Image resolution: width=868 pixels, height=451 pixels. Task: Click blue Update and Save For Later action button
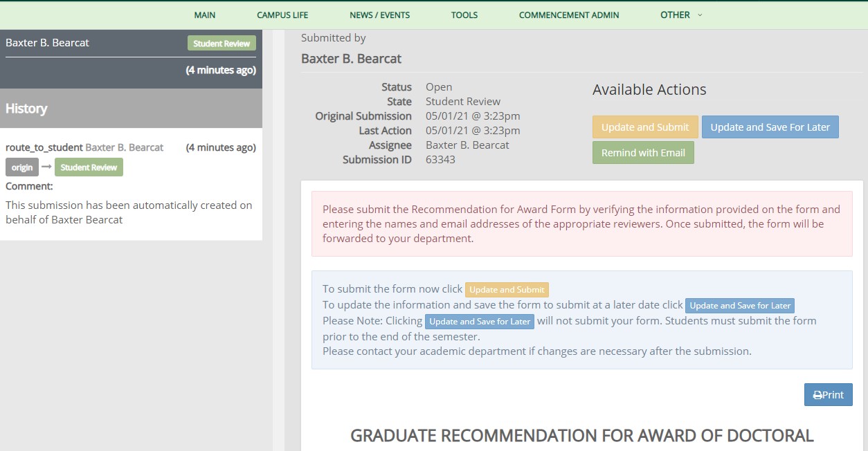[770, 127]
